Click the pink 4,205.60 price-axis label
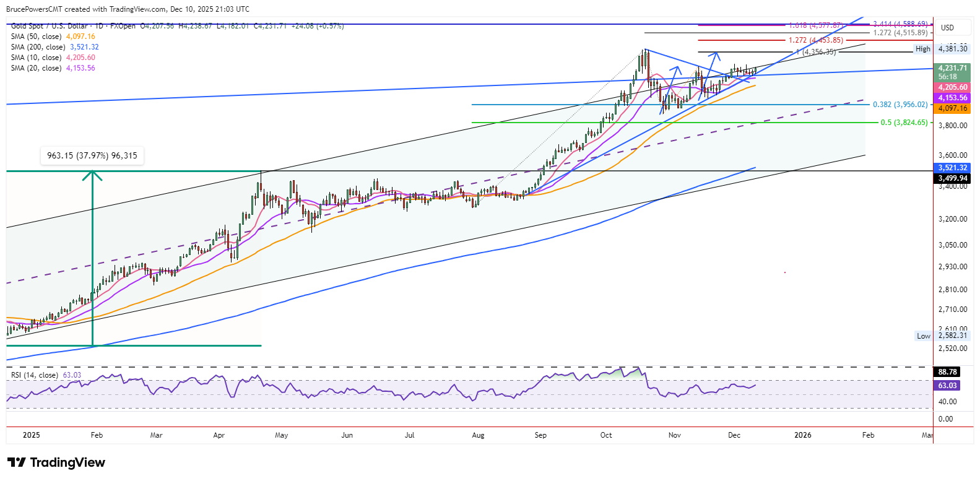Image resolution: width=980 pixels, height=481 pixels. point(952,87)
